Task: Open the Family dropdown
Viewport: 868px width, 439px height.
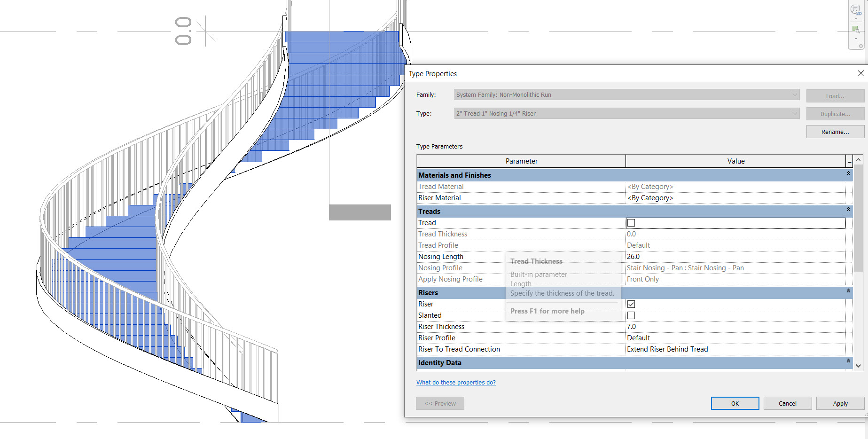Action: [x=794, y=94]
